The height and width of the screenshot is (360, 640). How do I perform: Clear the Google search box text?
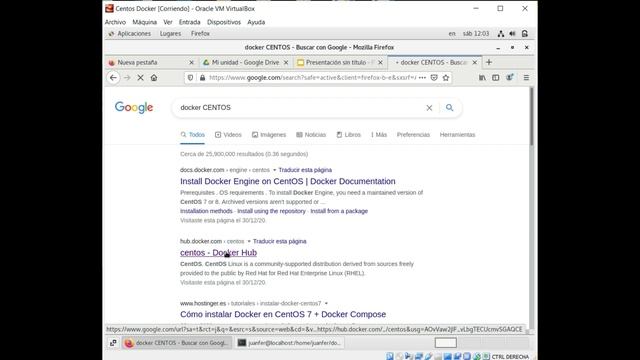point(429,108)
